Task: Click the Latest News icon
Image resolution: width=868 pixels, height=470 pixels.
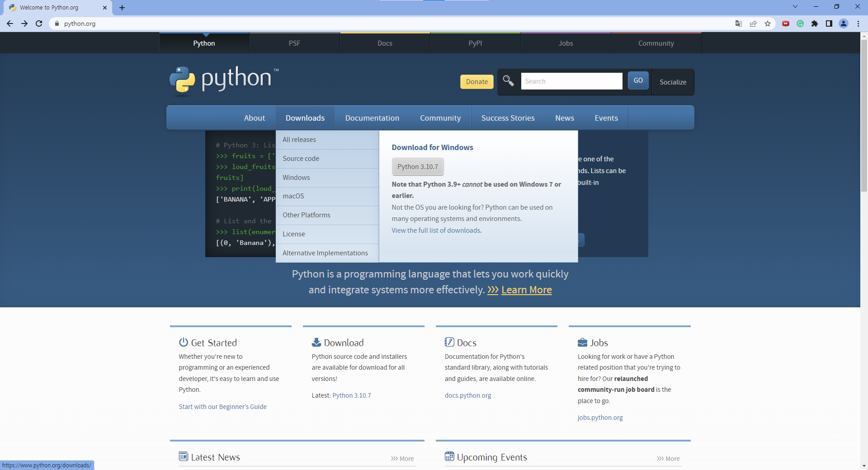Action: 183,456
